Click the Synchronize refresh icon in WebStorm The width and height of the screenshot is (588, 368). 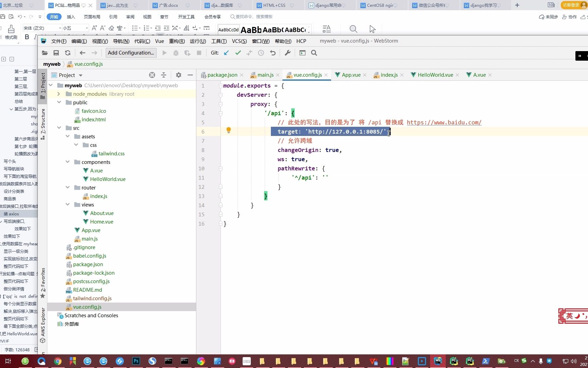(x=68, y=53)
